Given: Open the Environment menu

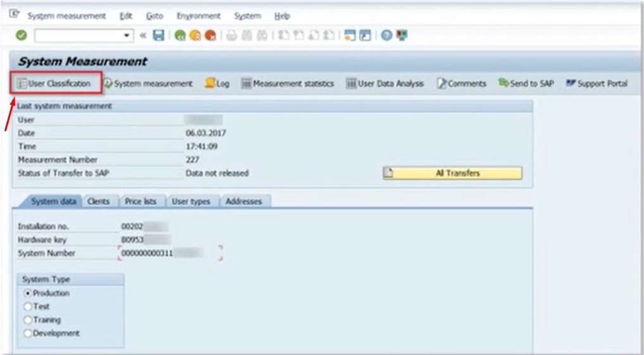Looking at the screenshot, I should 198,16.
